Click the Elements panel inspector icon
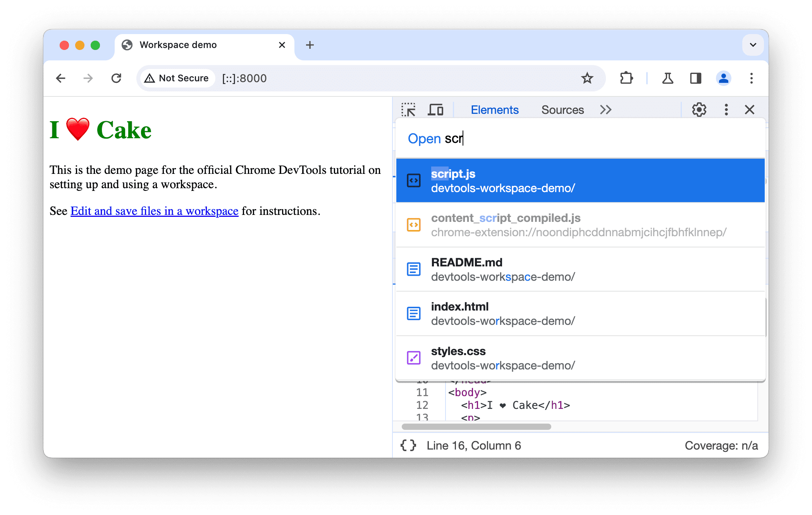The height and width of the screenshot is (515, 812). pyautogui.click(x=410, y=109)
